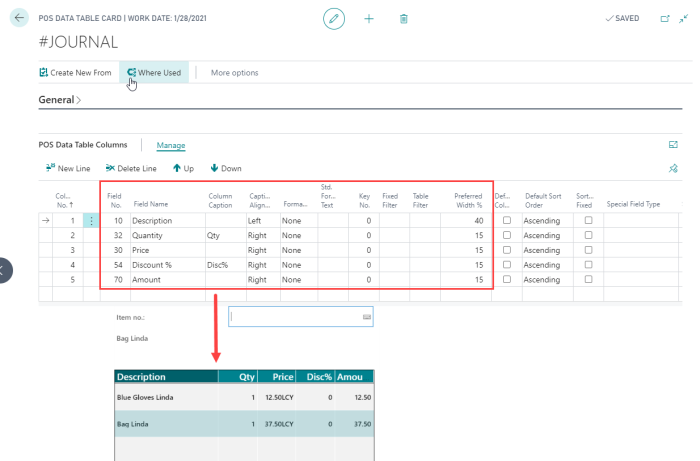Click the plus icon to add new
The width and height of the screenshot is (700, 461).
pos(369,18)
